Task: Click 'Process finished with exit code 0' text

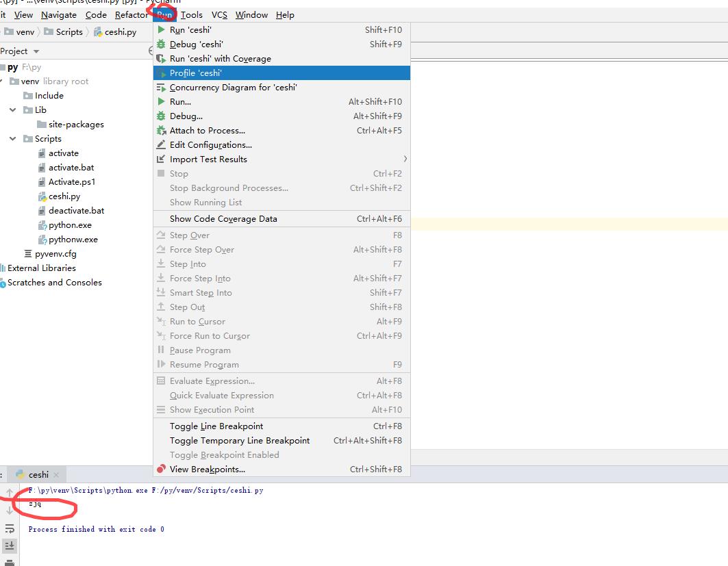Action: click(x=96, y=529)
